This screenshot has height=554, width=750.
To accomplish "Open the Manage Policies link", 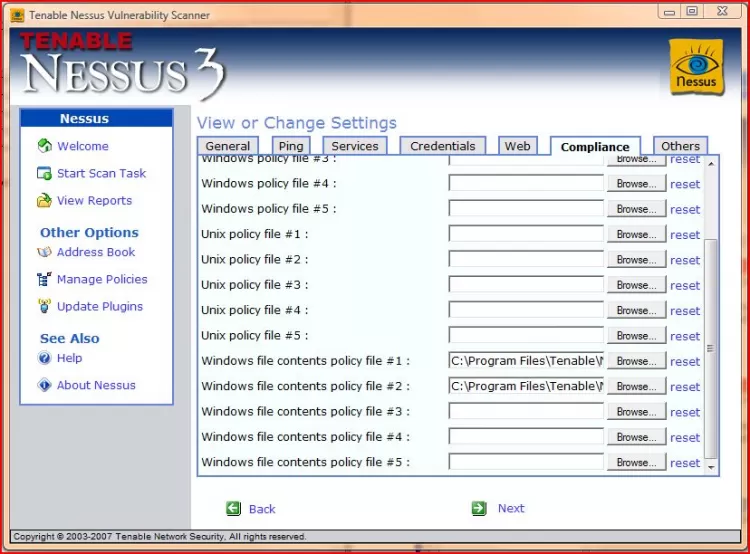I will point(102,279).
